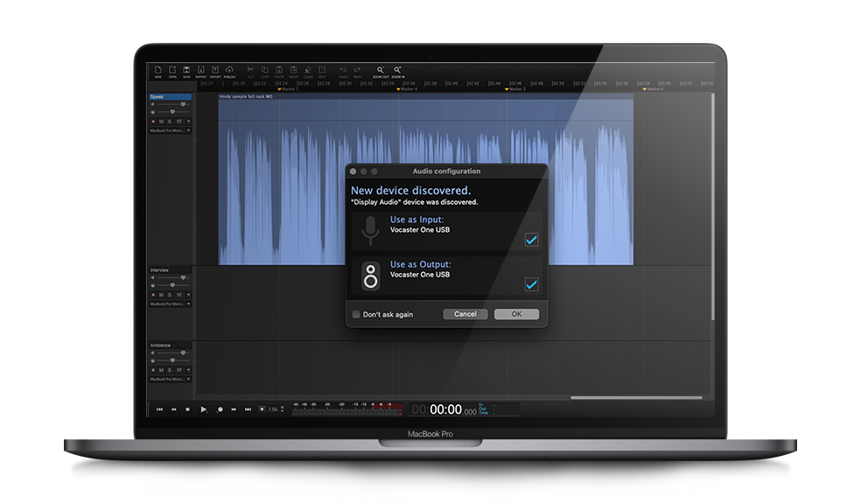Open the Interview track input device dropdown

tap(170, 304)
